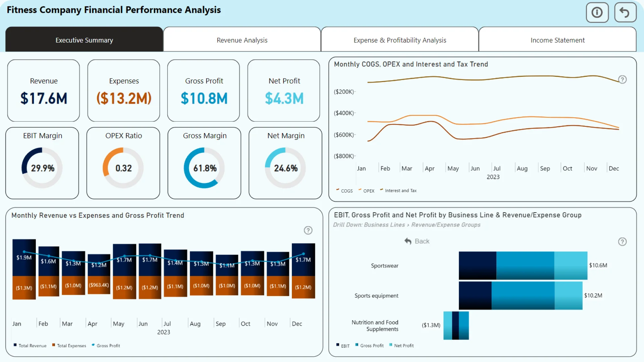Click Interest and Tax legend marker
Viewport: 644px width, 362px height.
point(381,190)
